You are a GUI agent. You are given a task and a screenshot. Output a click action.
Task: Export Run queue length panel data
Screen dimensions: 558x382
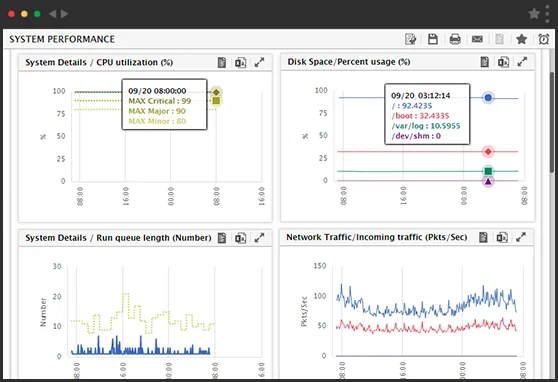coord(240,238)
